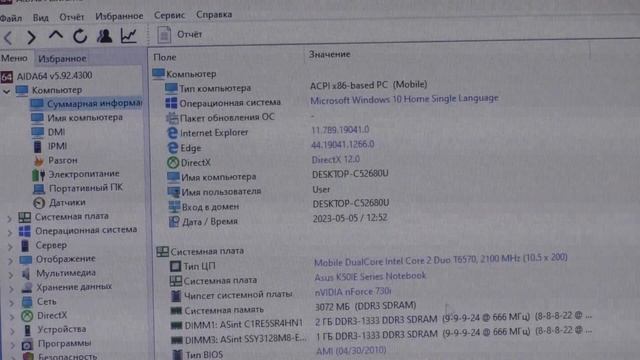Select the AIDA64 v5.92.4300 root node
This screenshot has width=640, height=360.
point(47,76)
